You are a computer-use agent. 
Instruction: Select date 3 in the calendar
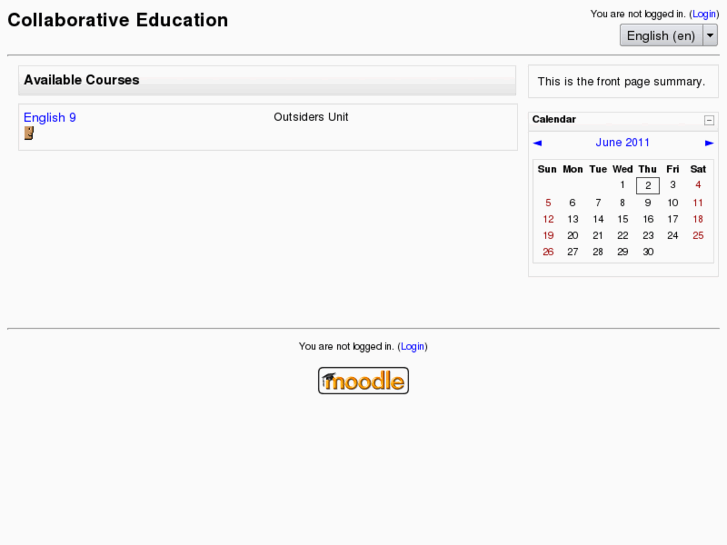(x=673, y=185)
